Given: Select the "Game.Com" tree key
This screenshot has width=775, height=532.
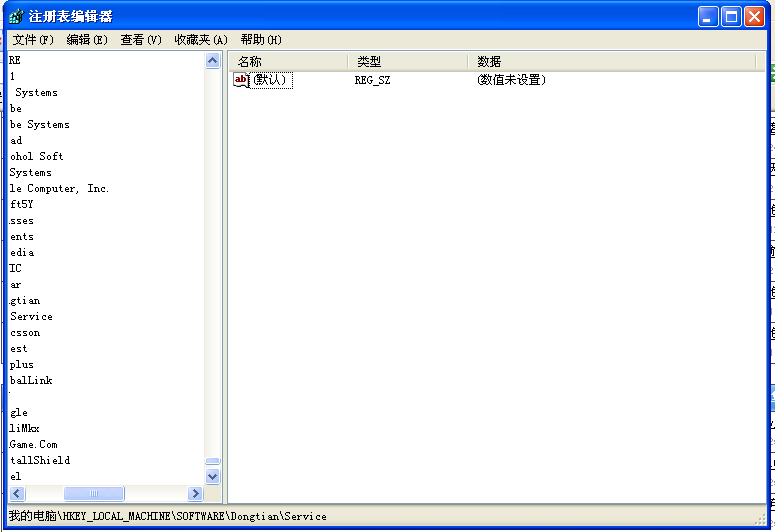Looking at the screenshot, I should point(33,444).
